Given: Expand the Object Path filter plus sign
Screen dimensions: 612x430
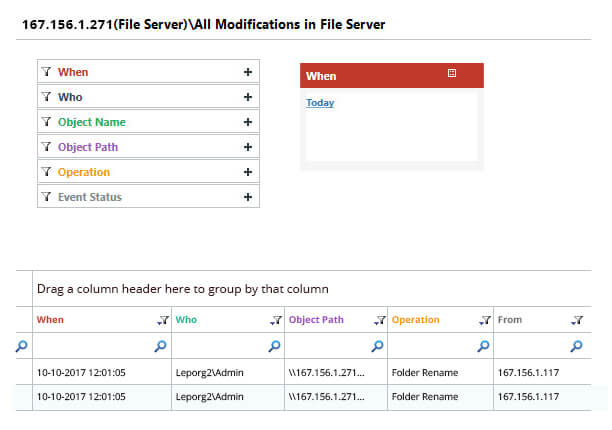Looking at the screenshot, I should click(x=248, y=147).
